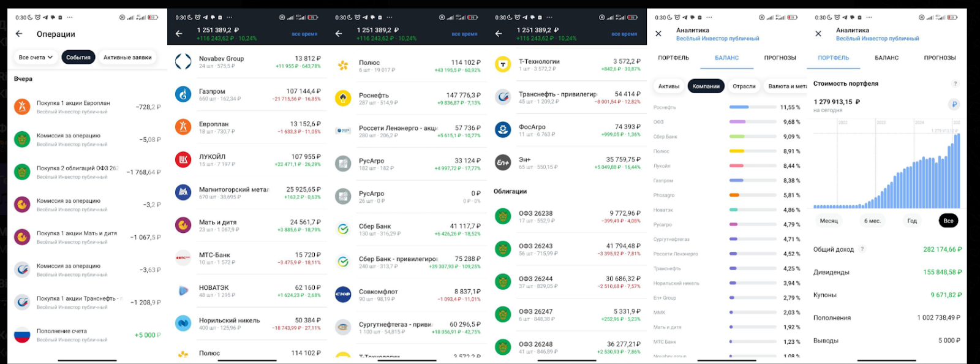
Task: Select the ФосАгро logo icon
Action: (503, 129)
